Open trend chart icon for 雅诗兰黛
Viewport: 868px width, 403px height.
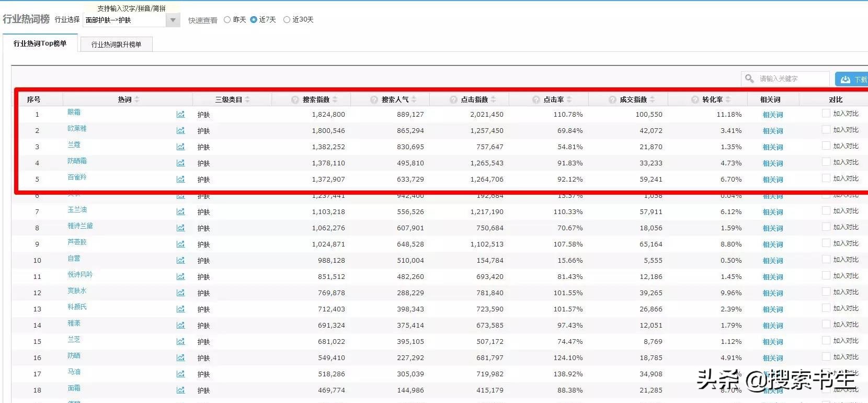[180, 228]
